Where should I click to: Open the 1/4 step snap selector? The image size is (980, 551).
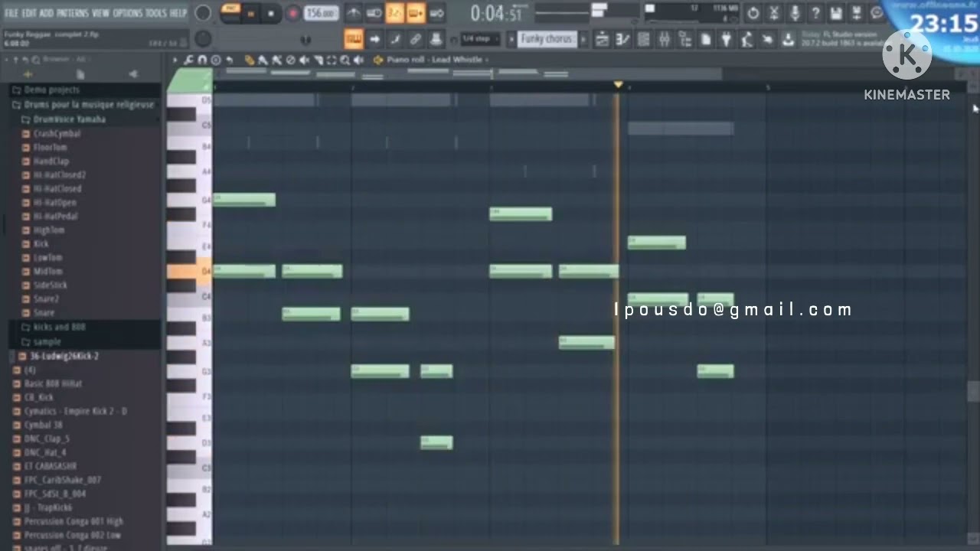480,39
